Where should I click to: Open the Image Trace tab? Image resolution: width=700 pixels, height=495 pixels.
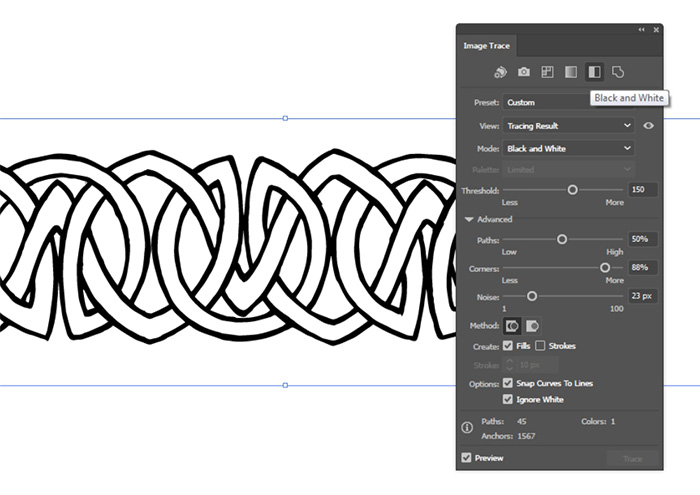point(487,46)
